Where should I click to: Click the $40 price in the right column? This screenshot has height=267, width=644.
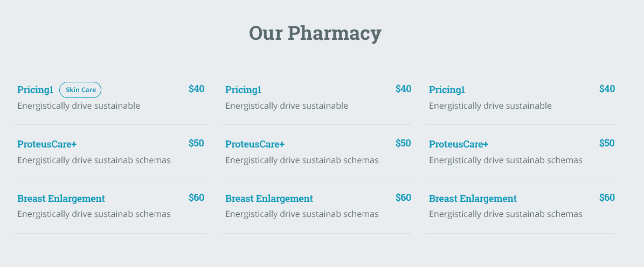pos(607,89)
